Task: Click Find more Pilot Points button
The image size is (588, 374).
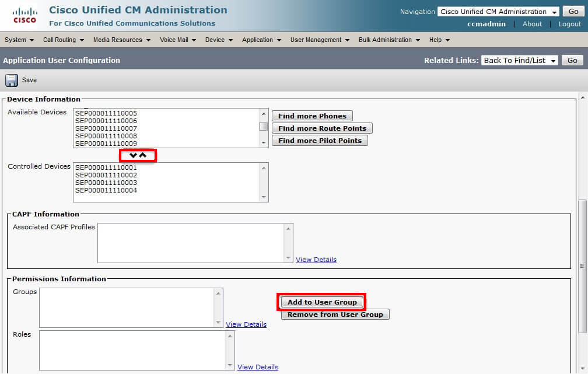Action: pyautogui.click(x=320, y=141)
